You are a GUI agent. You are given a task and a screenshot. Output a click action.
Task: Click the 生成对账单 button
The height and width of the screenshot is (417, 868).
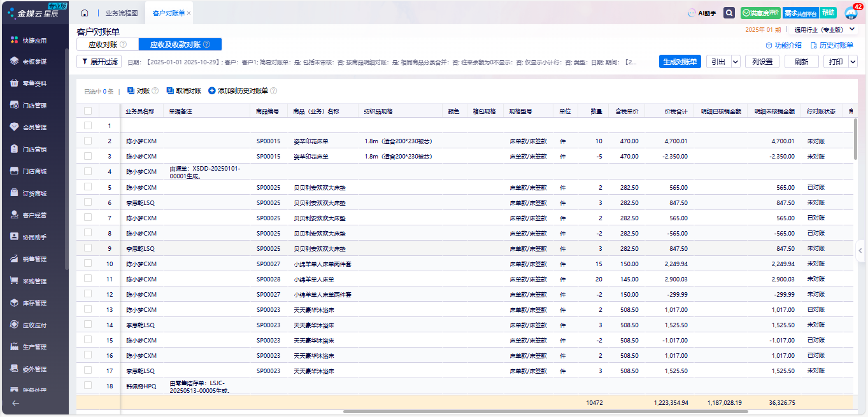point(679,62)
